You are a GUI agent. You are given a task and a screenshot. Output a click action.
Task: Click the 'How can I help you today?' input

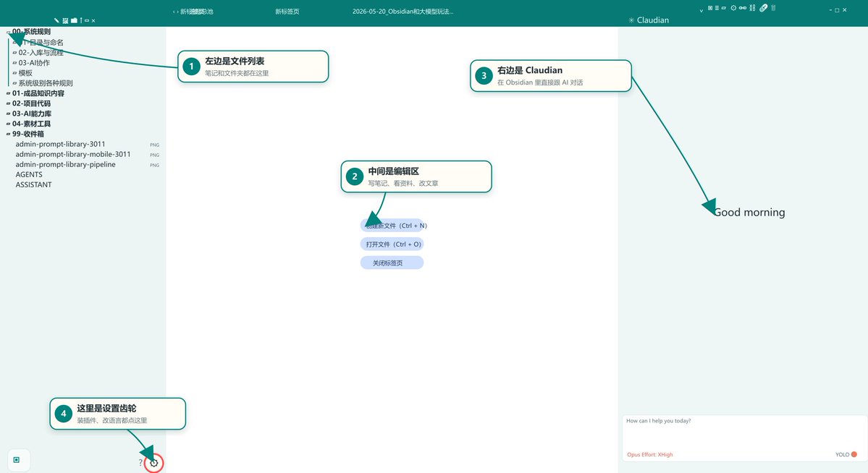coord(743,432)
